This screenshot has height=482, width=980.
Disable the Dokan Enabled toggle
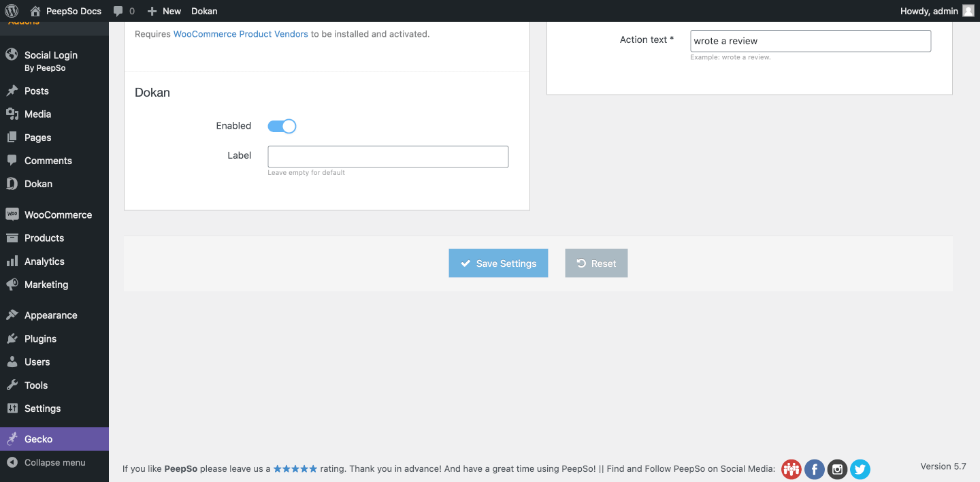[x=282, y=126]
